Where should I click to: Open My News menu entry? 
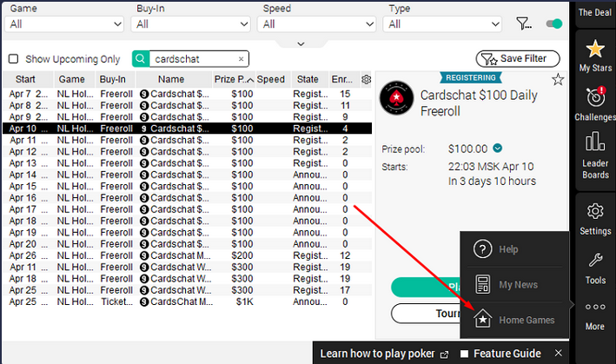(x=514, y=285)
